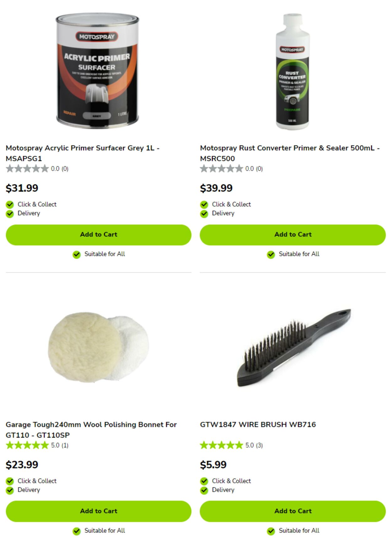Screen dimensions: 392x539
Task: Click Suitable for All checkmark under wool bonnet
Action: tap(77, 531)
